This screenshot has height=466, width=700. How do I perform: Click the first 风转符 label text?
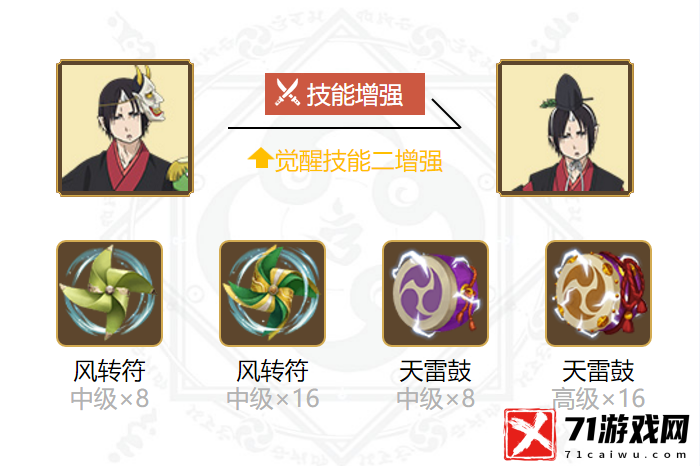(x=109, y=371)
